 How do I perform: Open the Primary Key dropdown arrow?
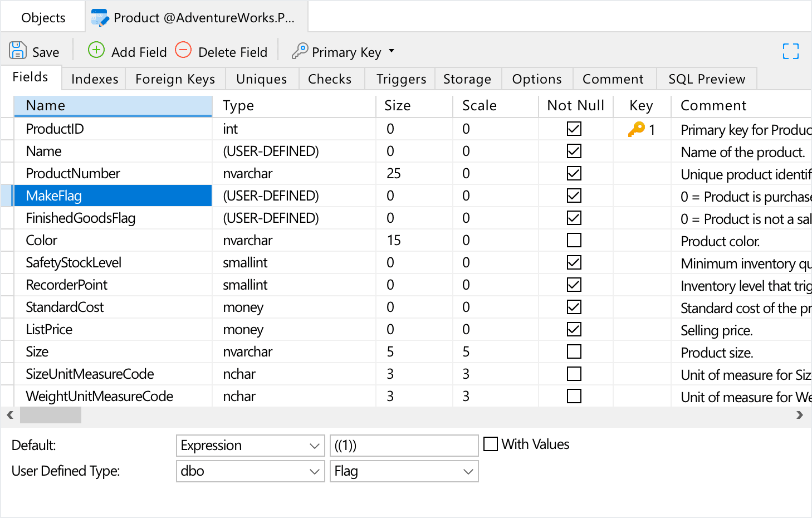point(392,51)
